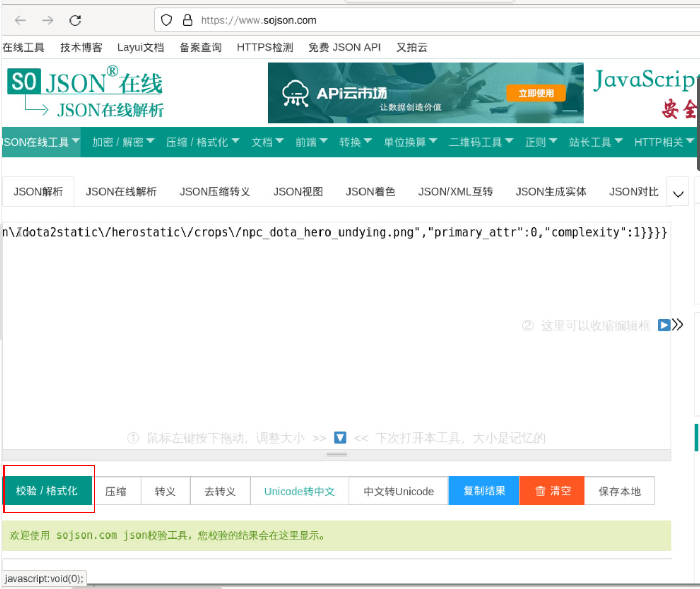Expand the JSON在线工具 nav dropdown
This screenshot has width=700, height=589.
41,142
